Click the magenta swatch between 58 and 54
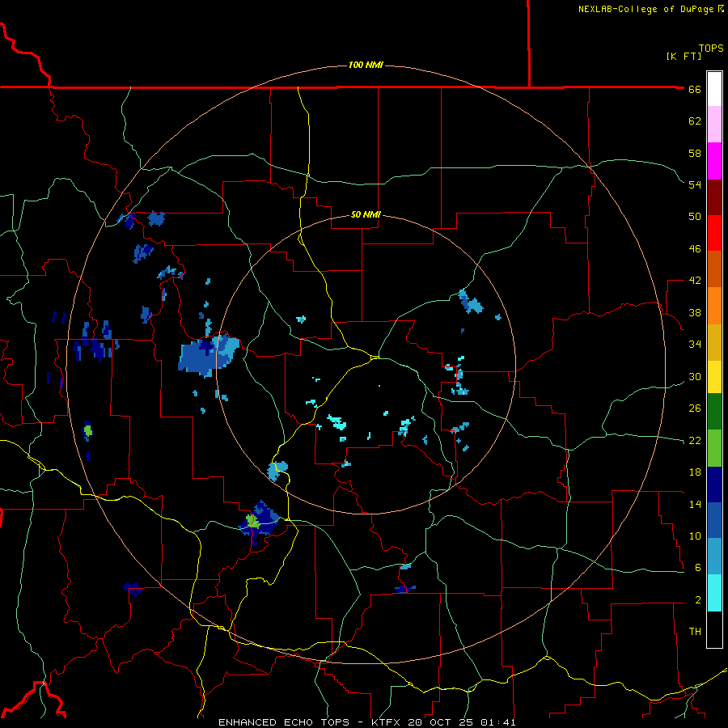Image resolution: width=728 pixels, height=728 pixels. tap(714, 161)
